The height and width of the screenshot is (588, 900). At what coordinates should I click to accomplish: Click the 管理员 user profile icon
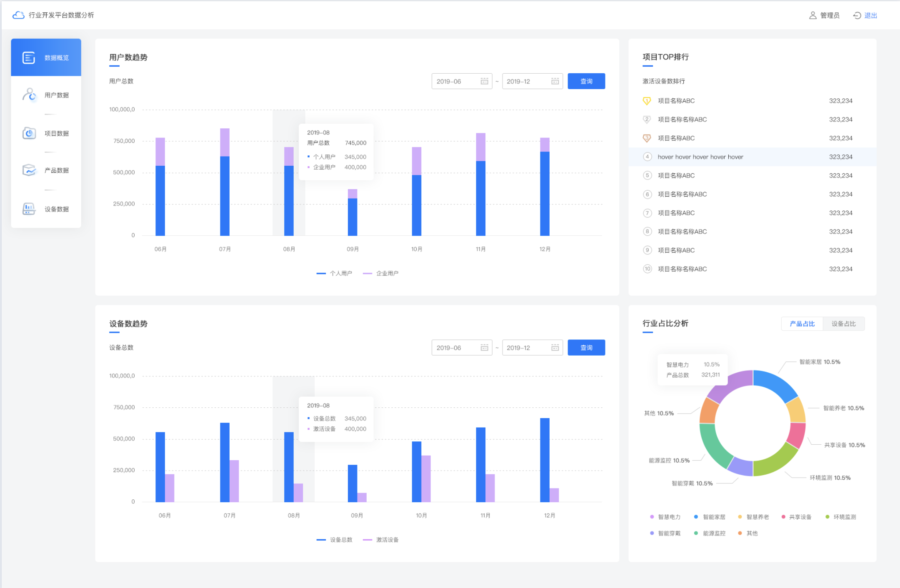[x=812, y=15]
